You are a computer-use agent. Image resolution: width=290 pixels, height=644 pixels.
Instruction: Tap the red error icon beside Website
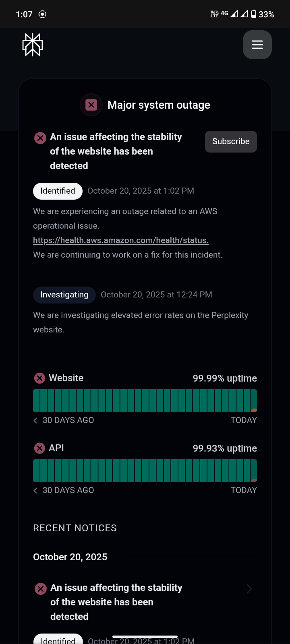(39, 378)
